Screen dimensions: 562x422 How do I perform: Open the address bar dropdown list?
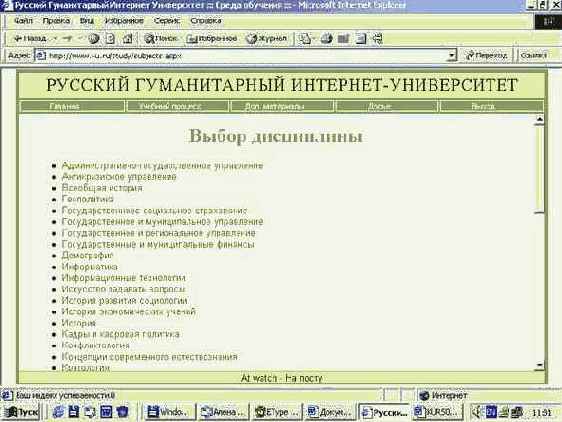tap(452, 56)
